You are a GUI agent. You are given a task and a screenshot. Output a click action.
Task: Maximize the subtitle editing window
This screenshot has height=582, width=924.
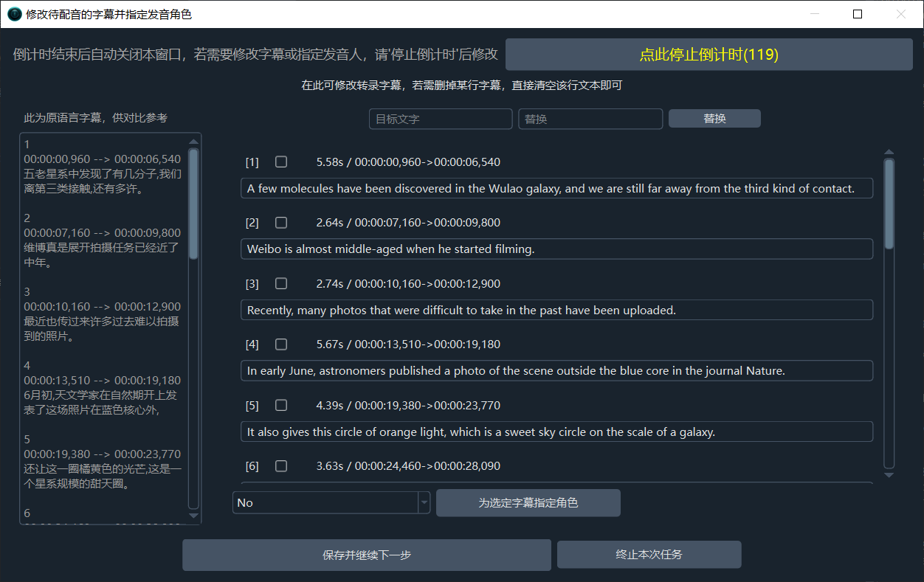pos(857,14)
